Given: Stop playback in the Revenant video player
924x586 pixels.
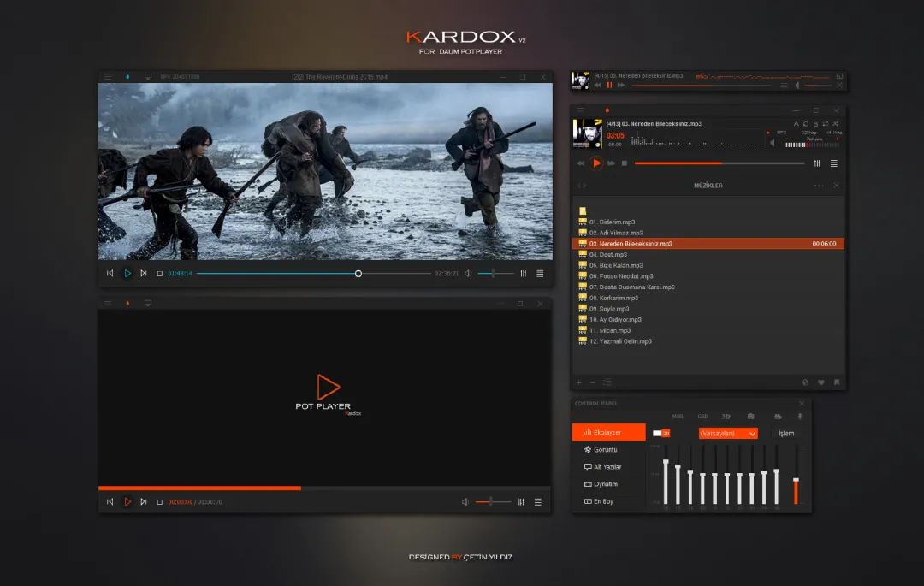Looking at the screenshot, I should 159,274.
